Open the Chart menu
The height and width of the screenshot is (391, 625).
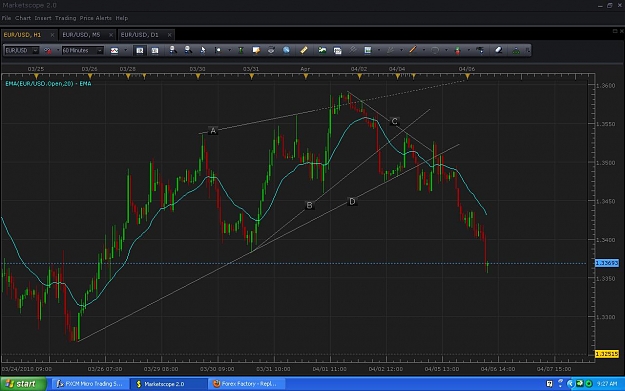[x=23, y=18]
